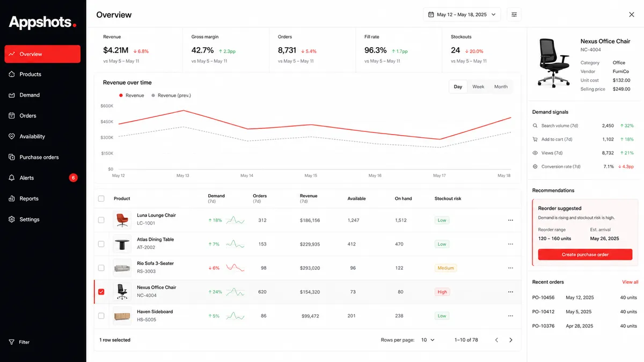Screen dimensions: 644x362
Task: Open the filter sliders settings button
Action: (514, 14)
